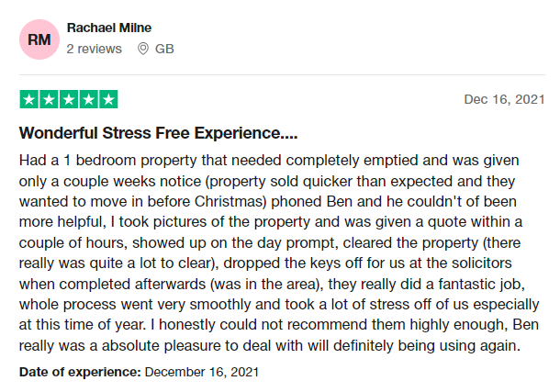Click the first green rating star

pyautogui.click(x=29, y=99)
